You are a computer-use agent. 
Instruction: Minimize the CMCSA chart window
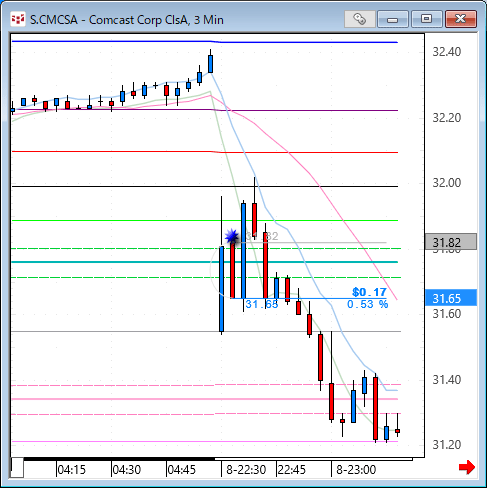tap(392, 19)
